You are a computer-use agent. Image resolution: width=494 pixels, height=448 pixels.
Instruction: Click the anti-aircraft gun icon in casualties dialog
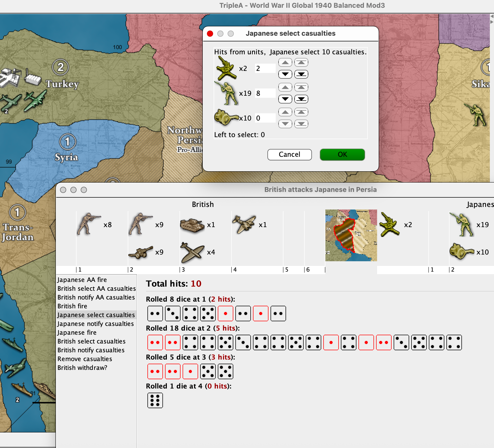(x=226, y=69)
